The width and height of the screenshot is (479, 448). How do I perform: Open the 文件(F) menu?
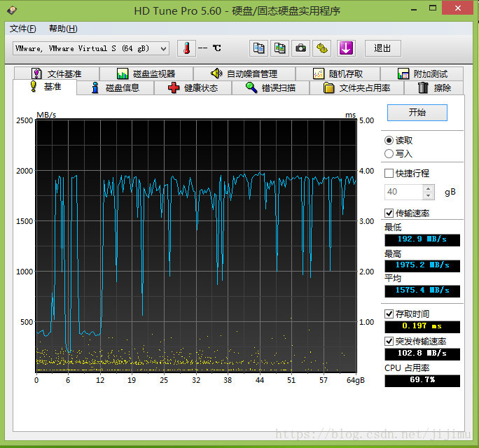tap(23, 29)
